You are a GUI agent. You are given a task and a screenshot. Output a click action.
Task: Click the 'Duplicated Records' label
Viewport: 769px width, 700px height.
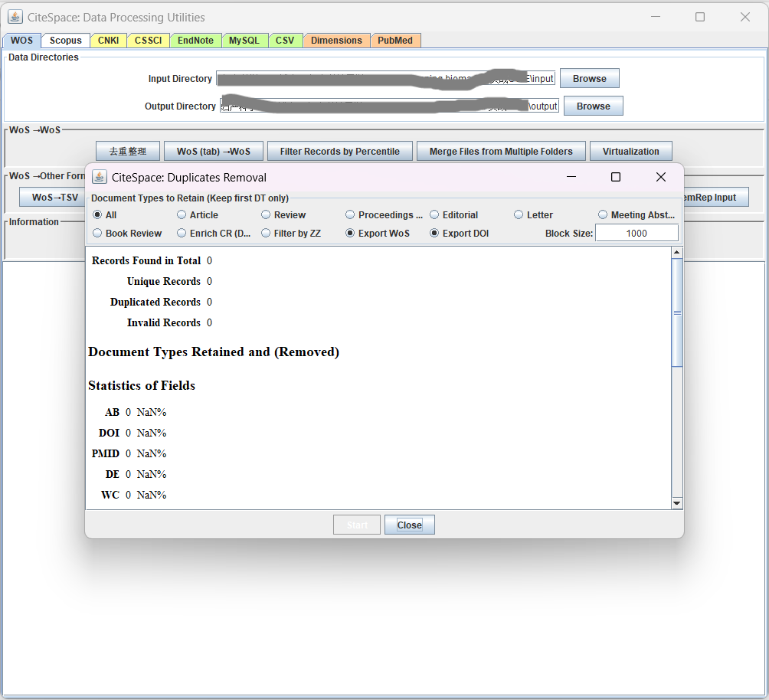(155, 302)
